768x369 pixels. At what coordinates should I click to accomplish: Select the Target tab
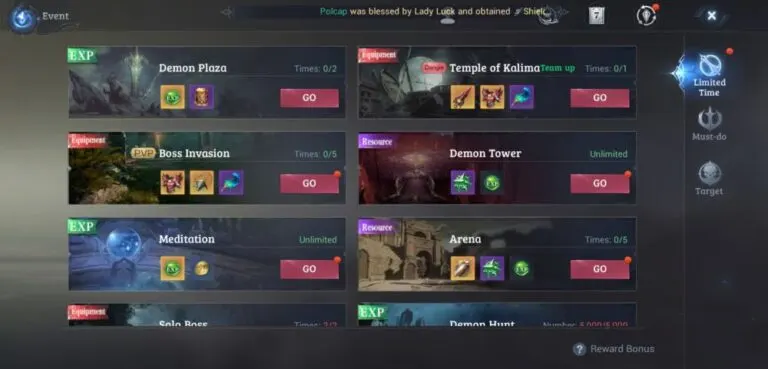point(709,179)
